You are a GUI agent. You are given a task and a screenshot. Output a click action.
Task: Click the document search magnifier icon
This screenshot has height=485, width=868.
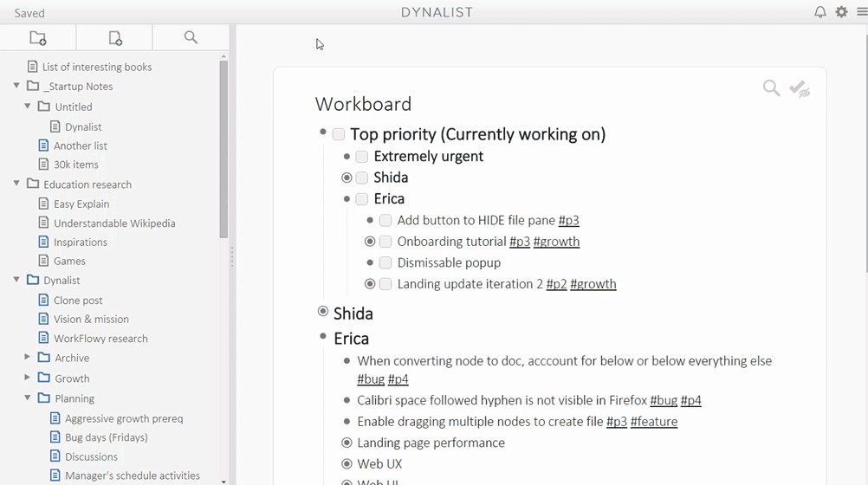pos(771,88)
